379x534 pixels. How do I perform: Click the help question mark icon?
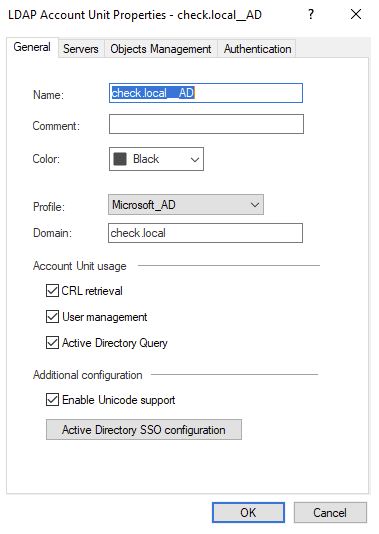[311, 14]
